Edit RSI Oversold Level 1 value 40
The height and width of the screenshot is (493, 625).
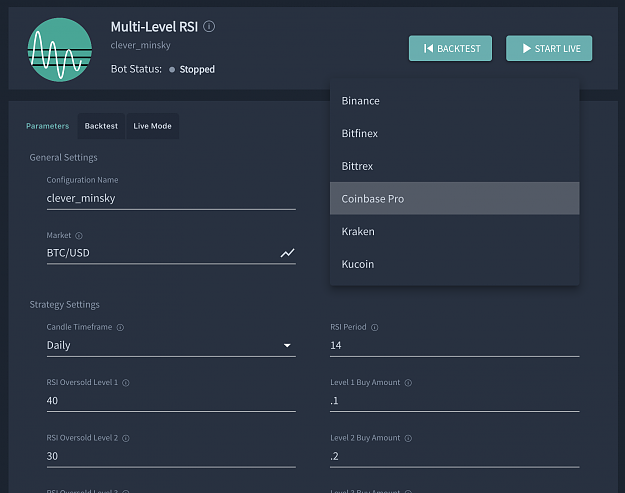pyautogui.click(x=171, y=401)
